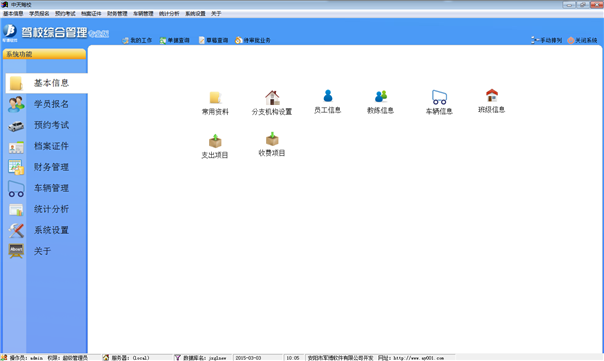Open the 收费项目 box icon
Screen dimensions: 604x361
point(272,139)
